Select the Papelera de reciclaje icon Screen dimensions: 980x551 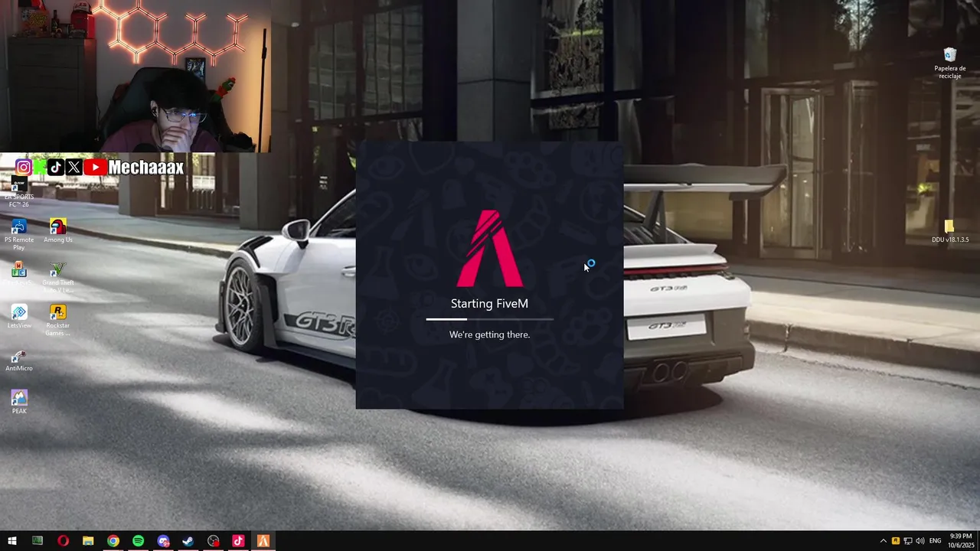coord(950,63)
